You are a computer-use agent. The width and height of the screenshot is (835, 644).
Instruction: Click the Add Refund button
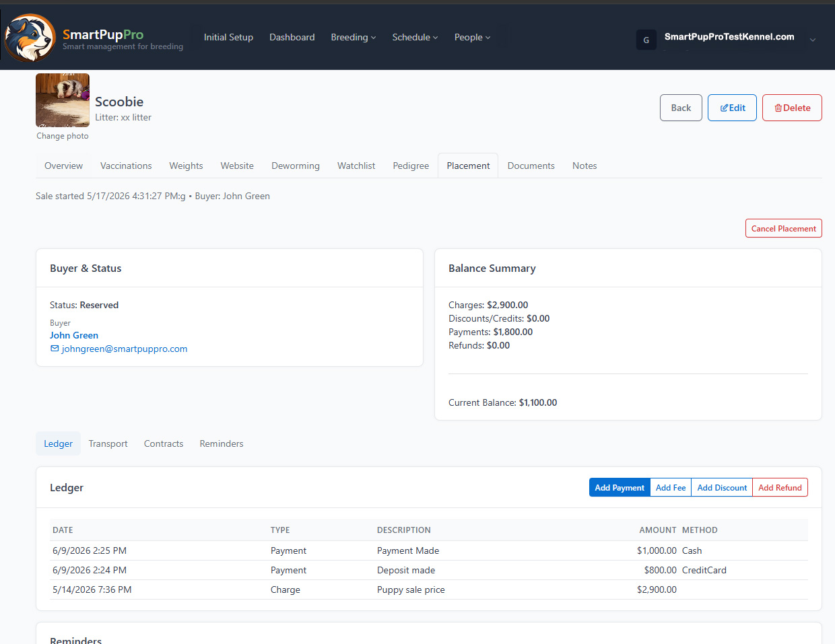click(780, 487)
